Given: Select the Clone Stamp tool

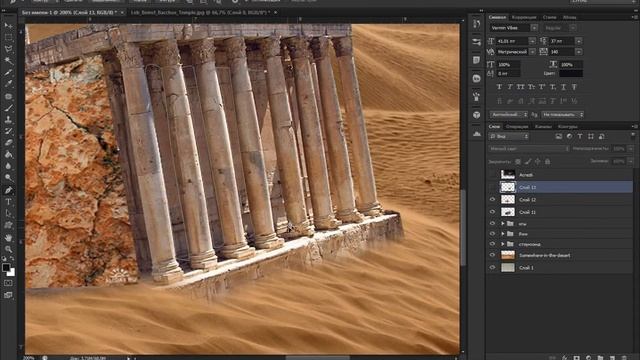Looking at the screenshot, I should 8,120.
